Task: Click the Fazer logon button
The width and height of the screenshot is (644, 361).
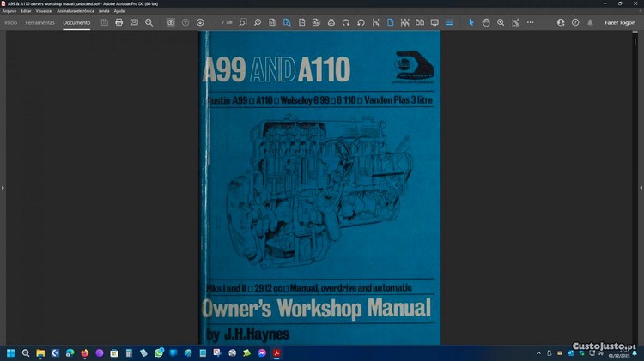Action: pos(619,22)
